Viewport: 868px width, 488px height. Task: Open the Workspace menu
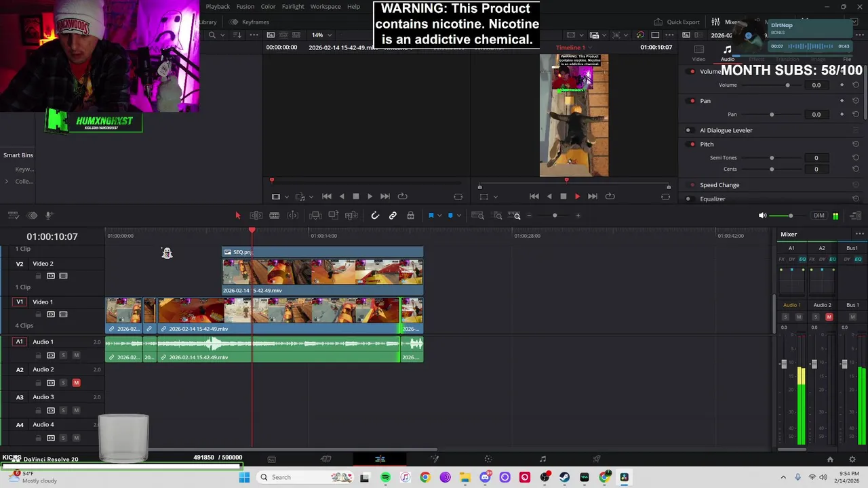click(x=325, y=7)
